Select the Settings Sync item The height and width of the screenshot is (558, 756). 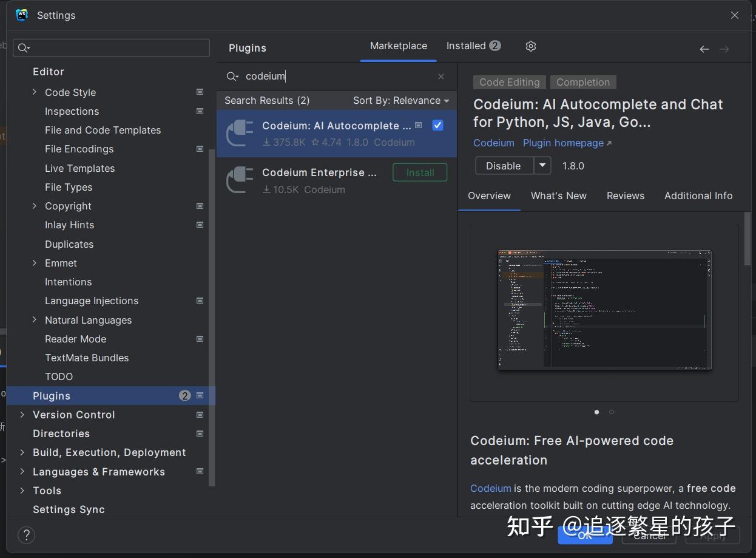(x=69, y=509)
